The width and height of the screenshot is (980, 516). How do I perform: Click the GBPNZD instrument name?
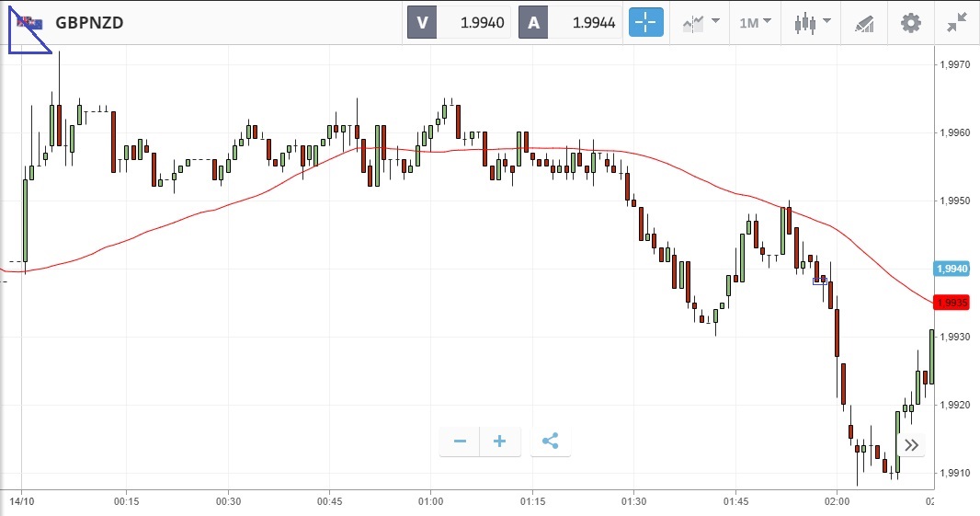click(89, 23)
